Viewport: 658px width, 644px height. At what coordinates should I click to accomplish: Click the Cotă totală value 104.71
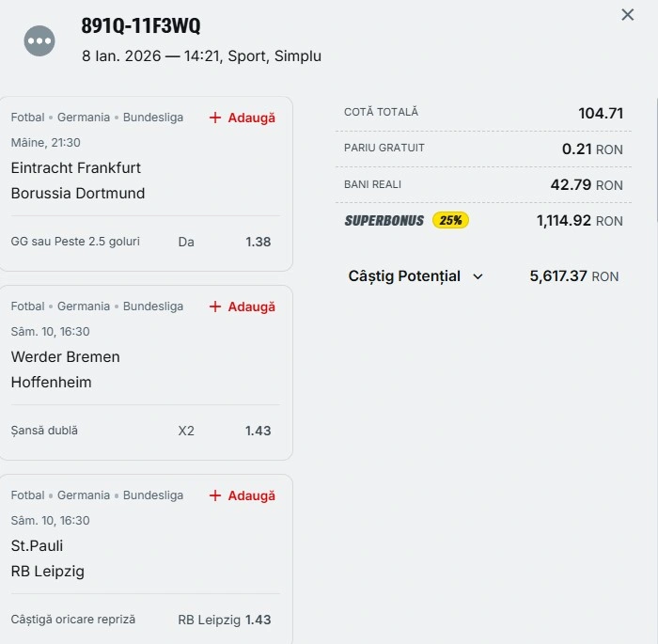[x=601, y=113]
